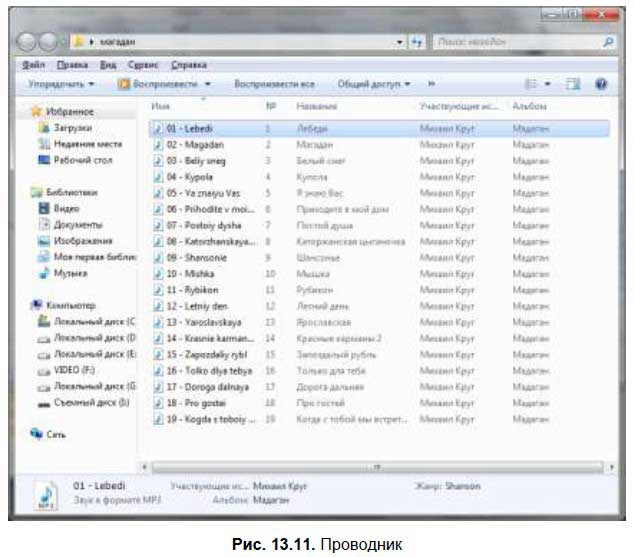Sort by the Альбом column header

(529, 106)
